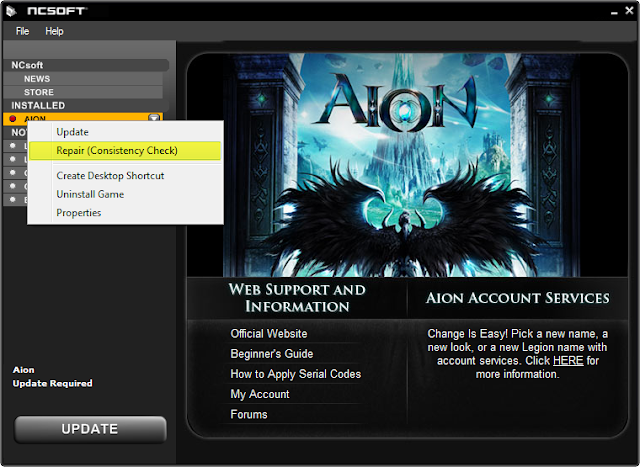This screenshot has height=467, width=640.
Task: Choose Repair (Consistency Check)
Action: (x=125, y=151)
